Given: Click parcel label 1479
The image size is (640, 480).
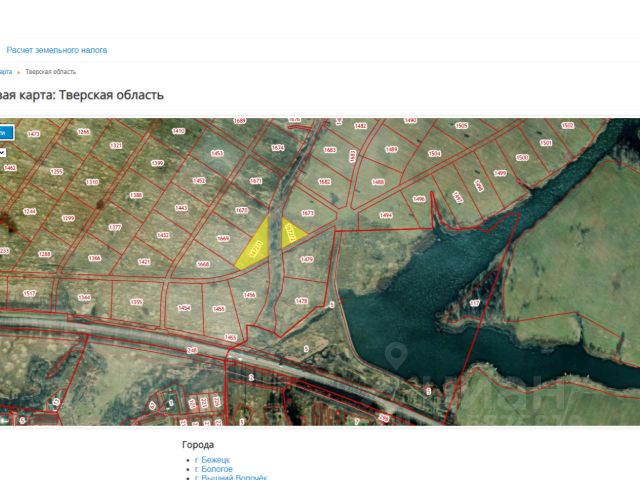Looking at the screenshot, I should (307, 259).
